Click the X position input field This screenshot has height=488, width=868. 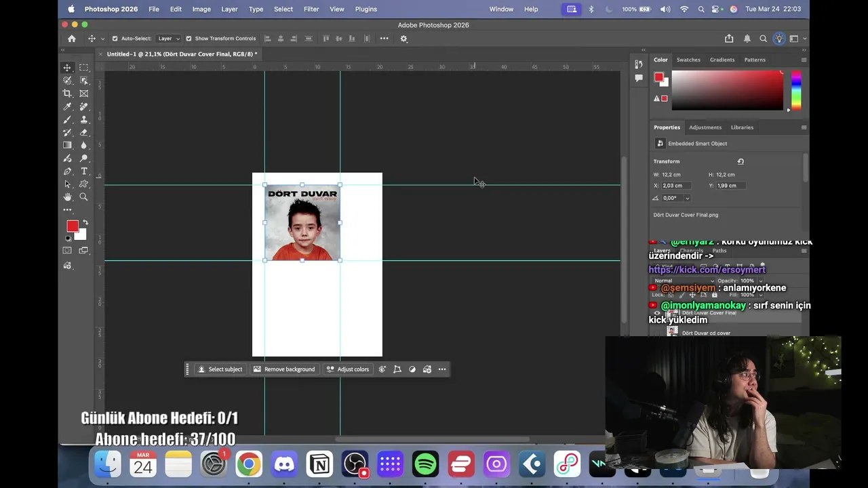coord(676,186)
